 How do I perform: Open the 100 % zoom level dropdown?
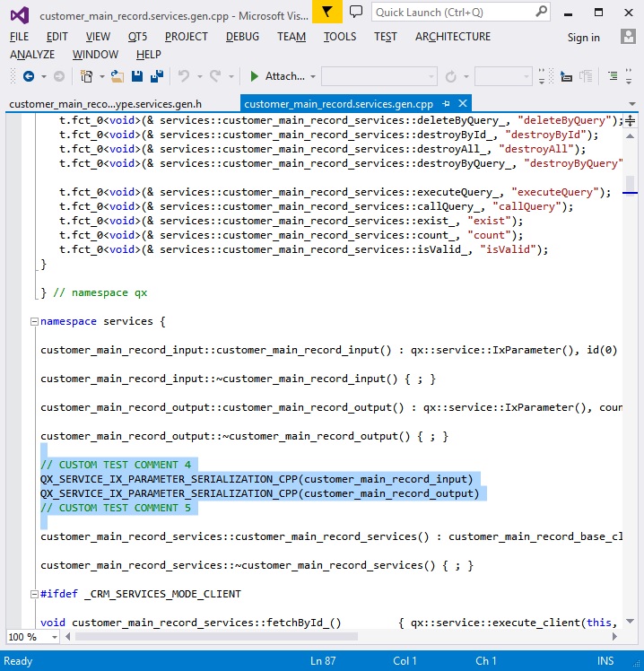coord(55,637)
